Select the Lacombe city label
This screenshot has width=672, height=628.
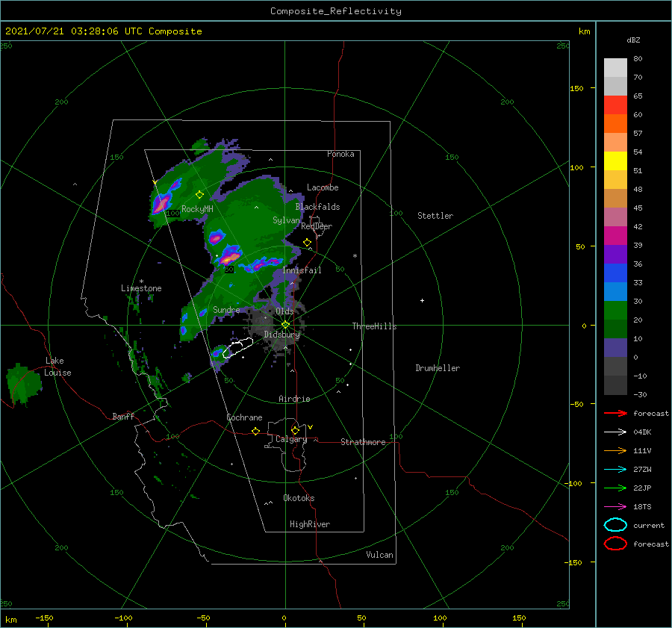tap(323, 187)
